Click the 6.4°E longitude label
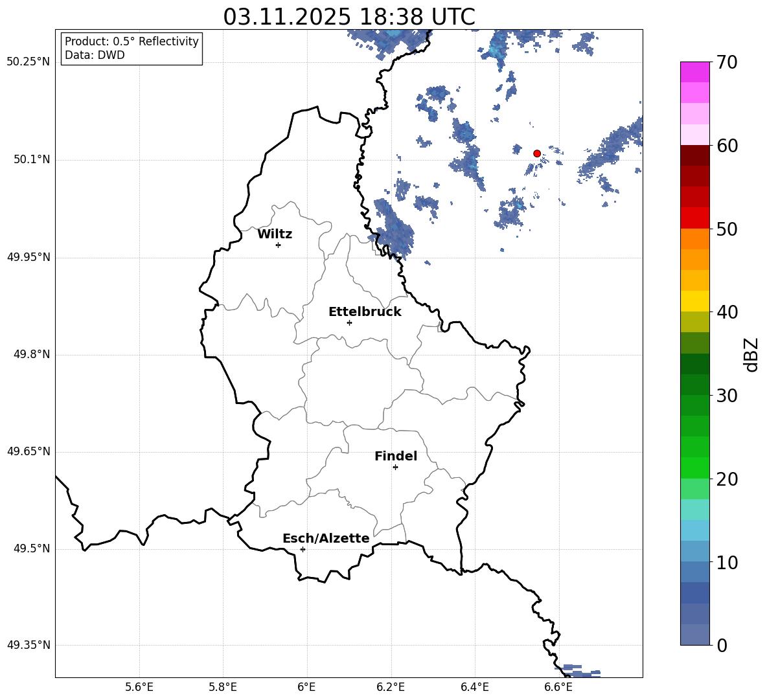767x700 pixels. [474, 687]
